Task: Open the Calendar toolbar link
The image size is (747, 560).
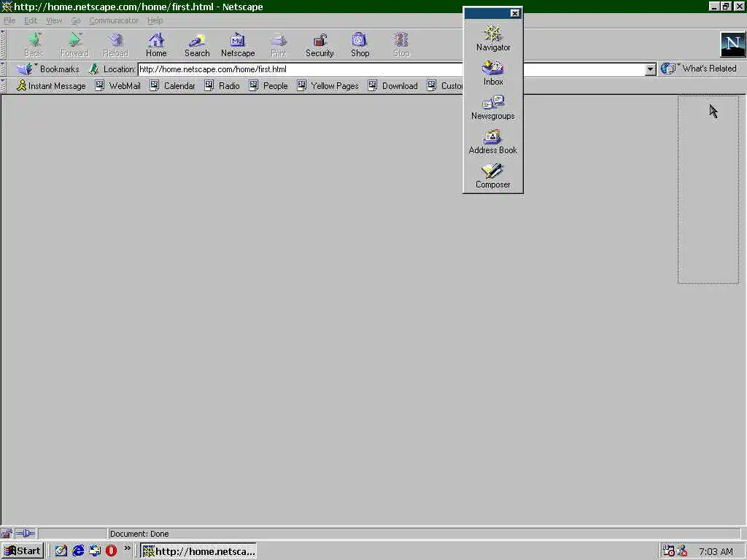Action: 172,86
